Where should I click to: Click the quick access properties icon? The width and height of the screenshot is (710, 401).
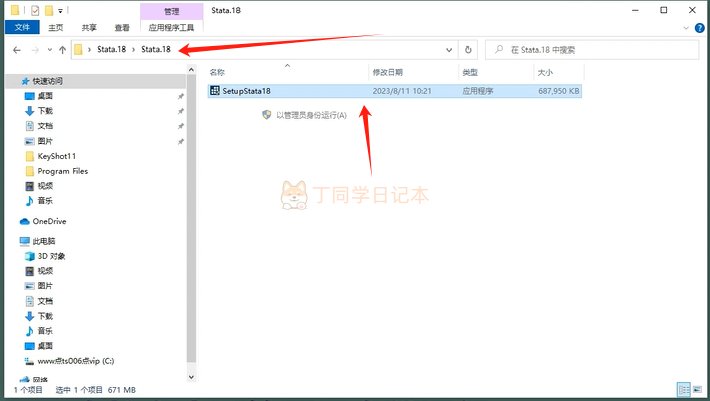(35, 10)
